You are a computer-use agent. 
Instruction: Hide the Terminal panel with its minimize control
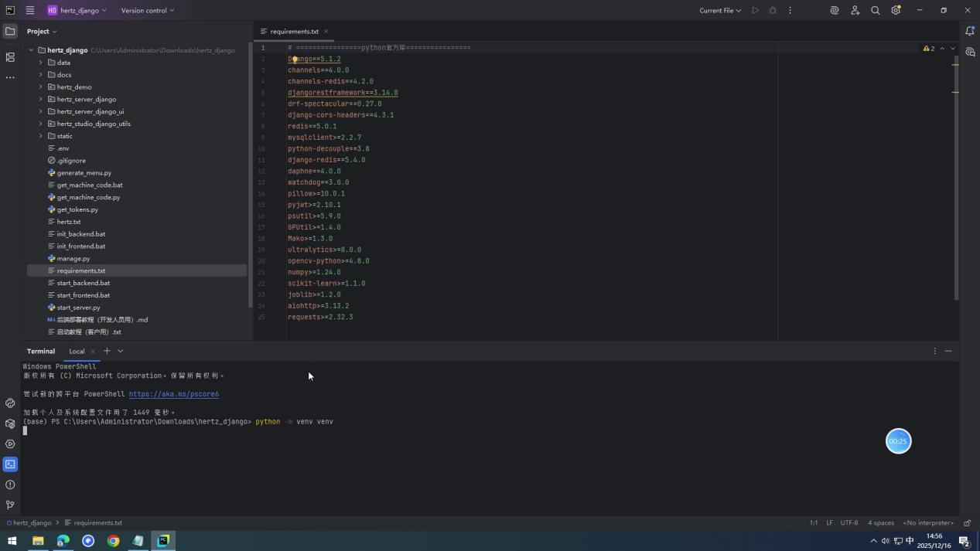pyautogui.click(x=948, y=351)
